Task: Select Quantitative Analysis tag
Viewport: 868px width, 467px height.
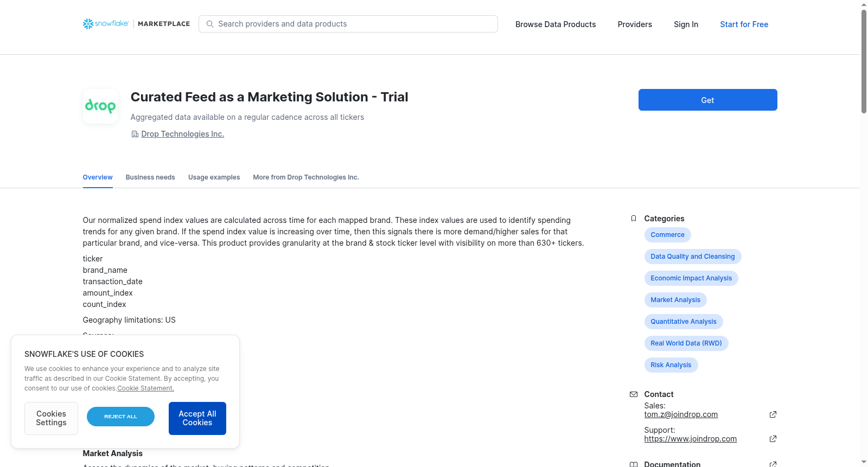Action: coord(684,322)
